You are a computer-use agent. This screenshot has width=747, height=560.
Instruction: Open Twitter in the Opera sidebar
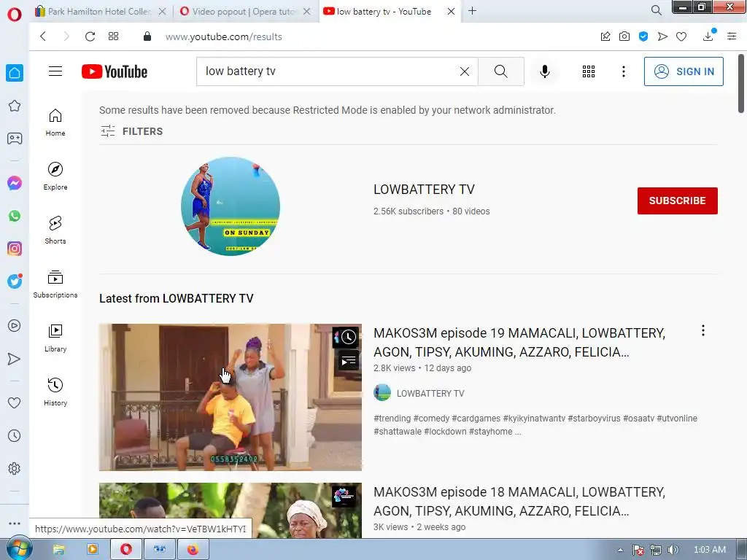[x=15, y=281]
